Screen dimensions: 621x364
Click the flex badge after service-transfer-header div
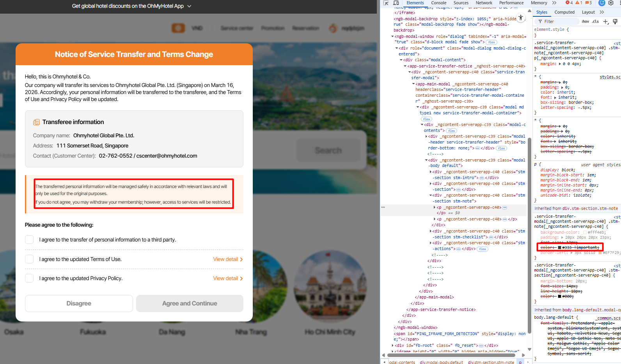pyautogui.click(x=502, y=148)
